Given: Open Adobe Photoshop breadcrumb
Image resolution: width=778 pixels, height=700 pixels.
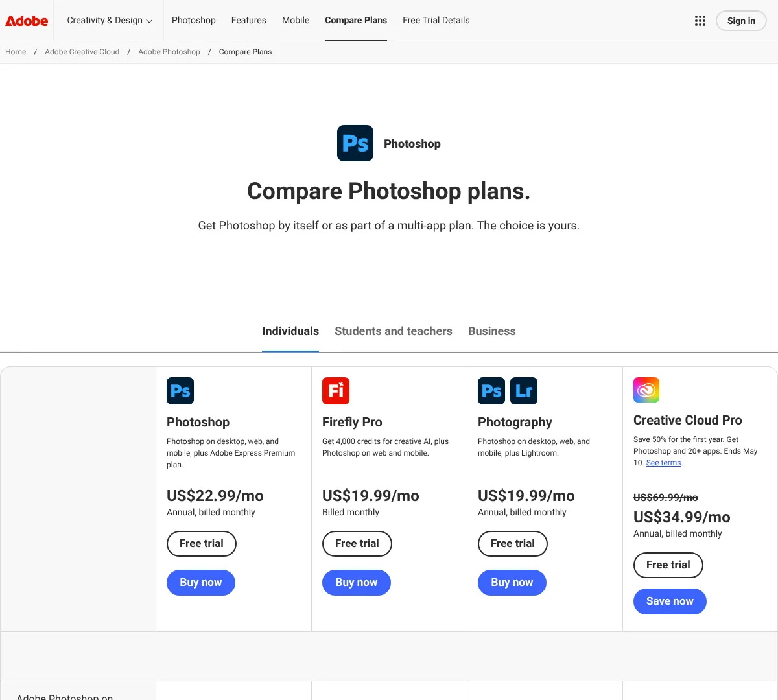Looking at the screenshot, I should 169,52.
